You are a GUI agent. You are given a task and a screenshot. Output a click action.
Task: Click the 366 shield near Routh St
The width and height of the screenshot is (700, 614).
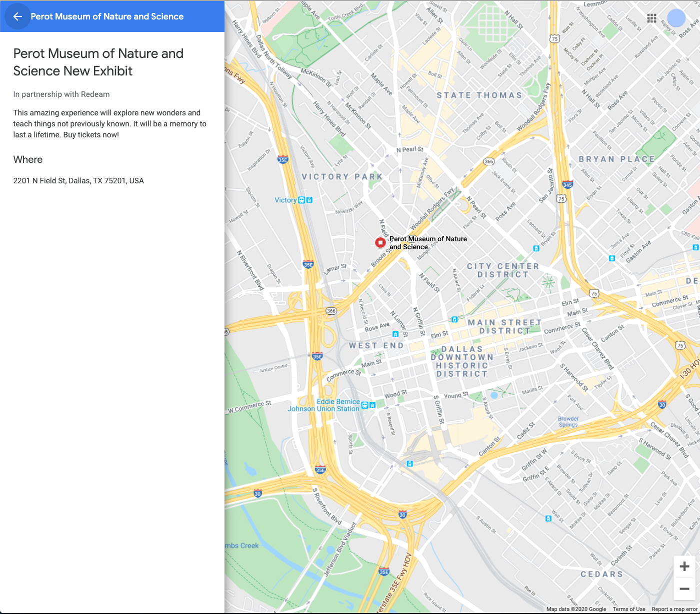(x=489, y=161)
